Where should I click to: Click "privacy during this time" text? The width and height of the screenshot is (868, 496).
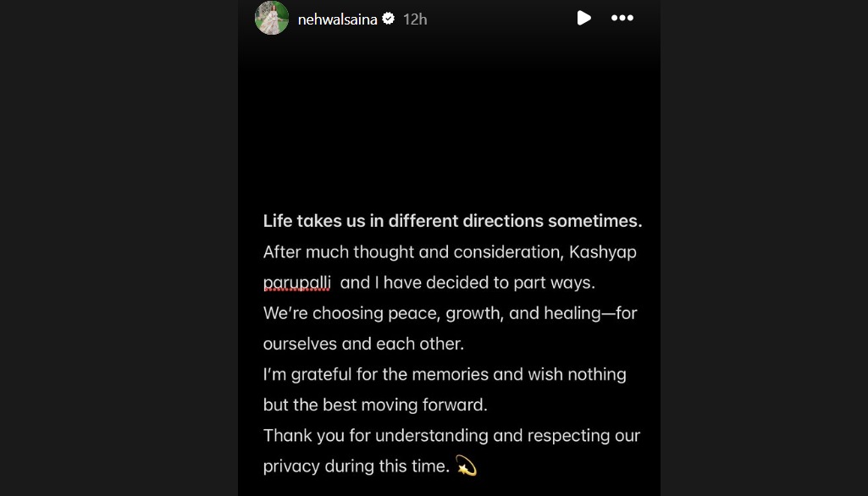point(356,466)
